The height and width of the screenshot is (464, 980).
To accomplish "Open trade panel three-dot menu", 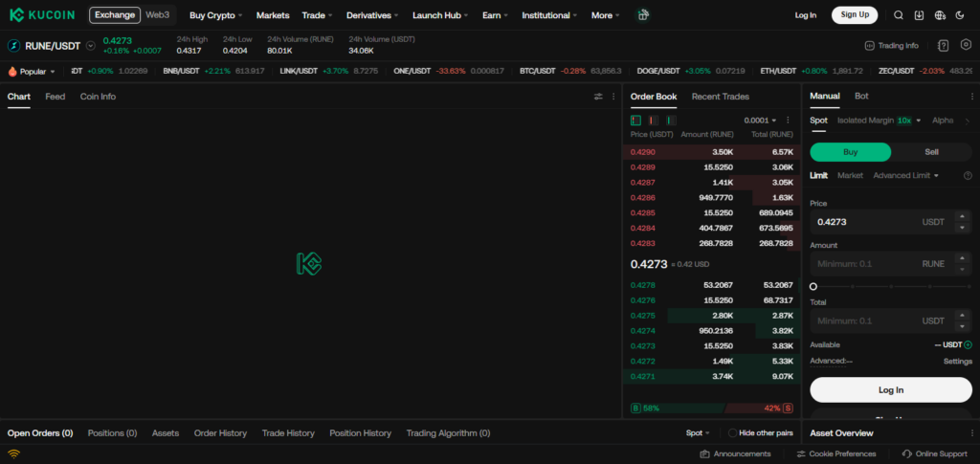I will 972,97.
